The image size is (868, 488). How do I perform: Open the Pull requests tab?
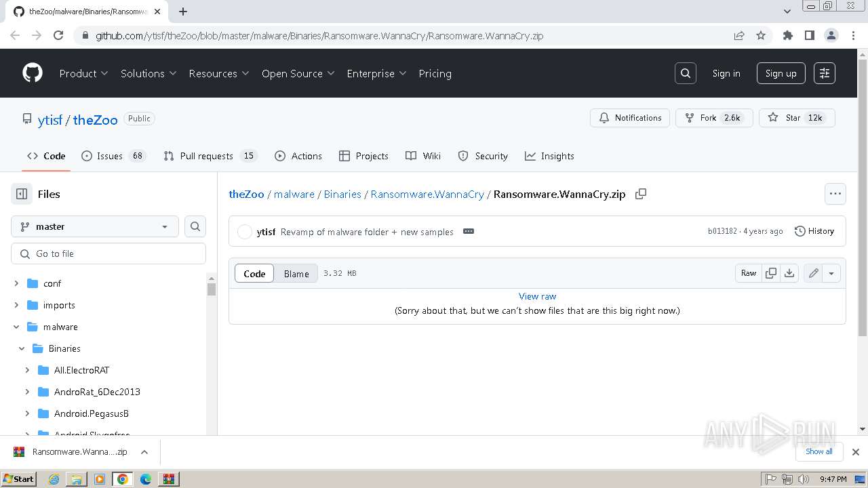click(x=210, y=156)
